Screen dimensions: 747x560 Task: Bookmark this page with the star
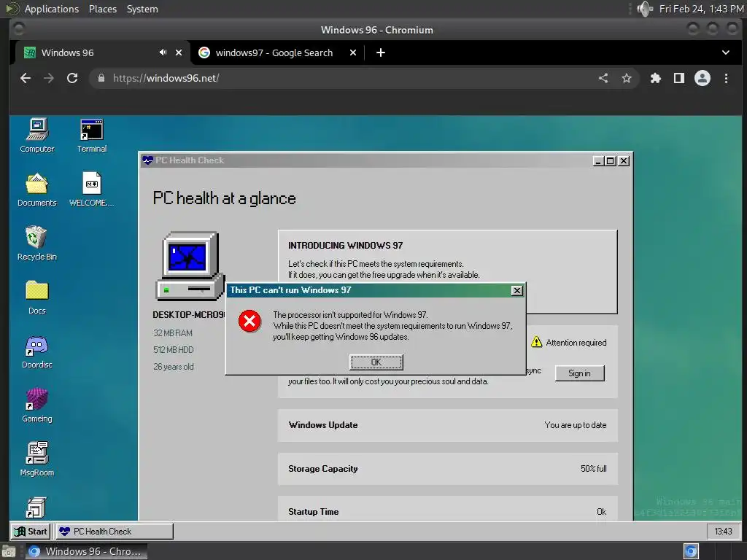[627, 78]
